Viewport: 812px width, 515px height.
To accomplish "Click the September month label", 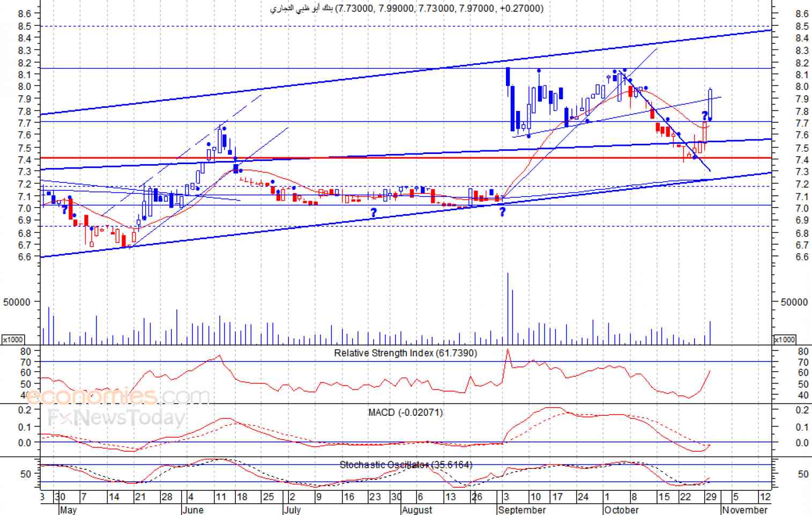I will 522,510.
